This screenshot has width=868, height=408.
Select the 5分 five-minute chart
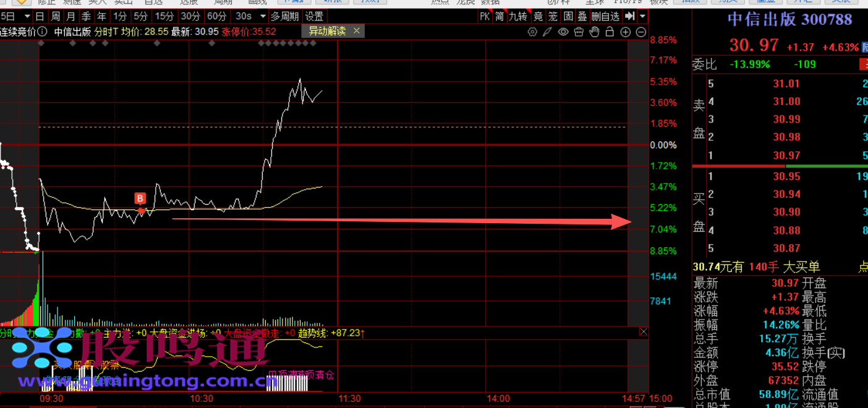click(140, 16)
